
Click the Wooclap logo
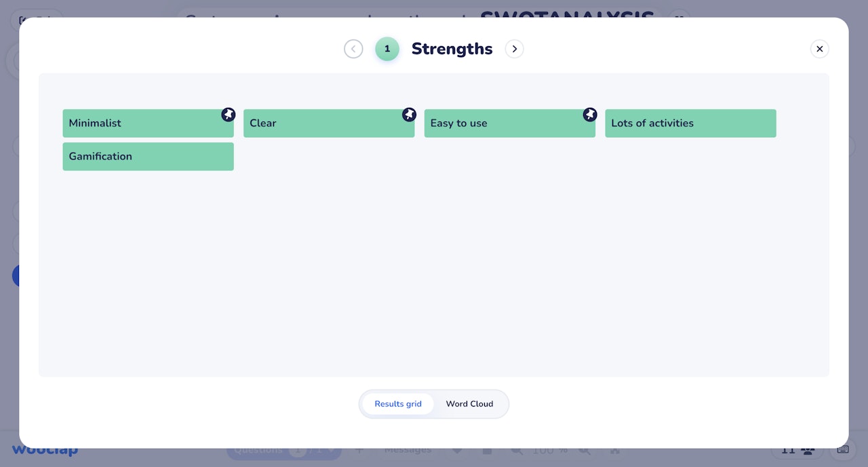pyautogui.click(x=45, y=450)
